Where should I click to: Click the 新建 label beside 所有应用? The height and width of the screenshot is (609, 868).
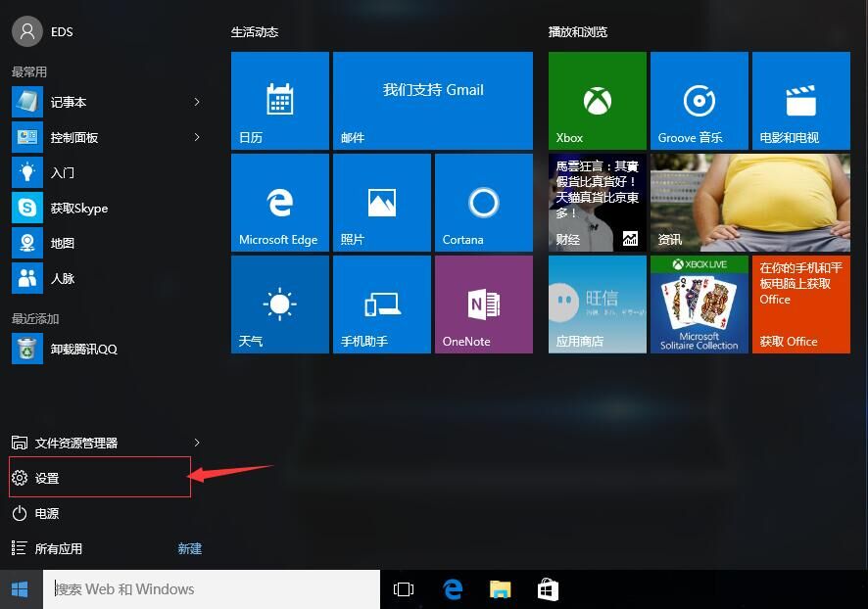click(190, 548)
